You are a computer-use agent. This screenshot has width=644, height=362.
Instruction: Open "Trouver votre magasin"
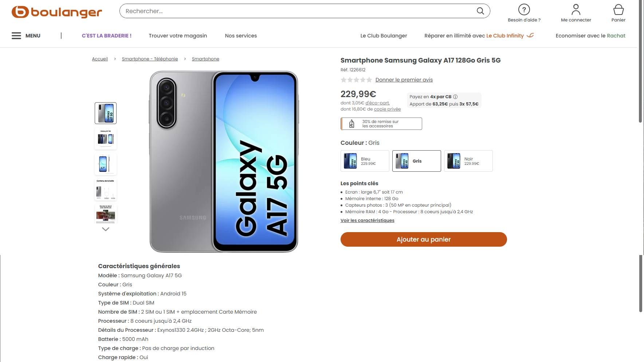point(178,36)
